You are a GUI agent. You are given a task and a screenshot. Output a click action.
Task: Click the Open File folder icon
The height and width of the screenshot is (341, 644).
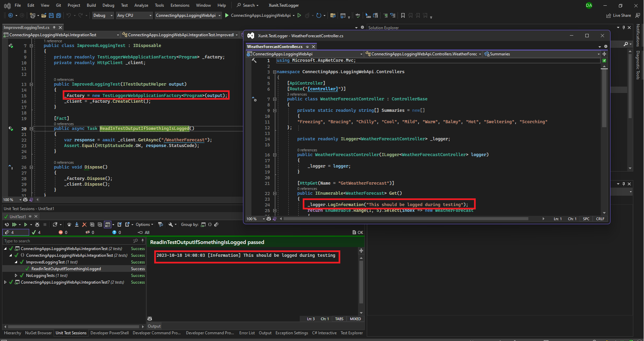tap(44, 15)
